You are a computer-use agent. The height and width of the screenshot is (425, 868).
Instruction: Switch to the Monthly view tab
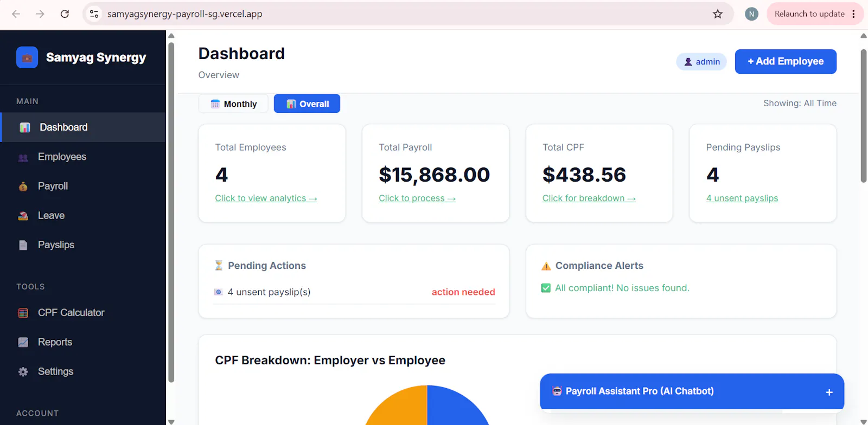(233, 104)
